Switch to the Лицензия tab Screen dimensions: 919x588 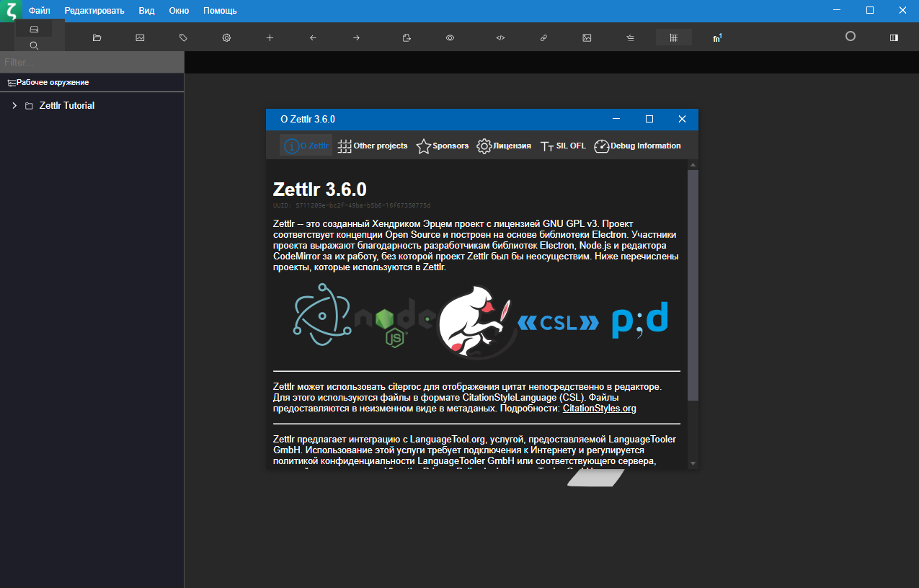pyautogui.click(x=504, y=146)
